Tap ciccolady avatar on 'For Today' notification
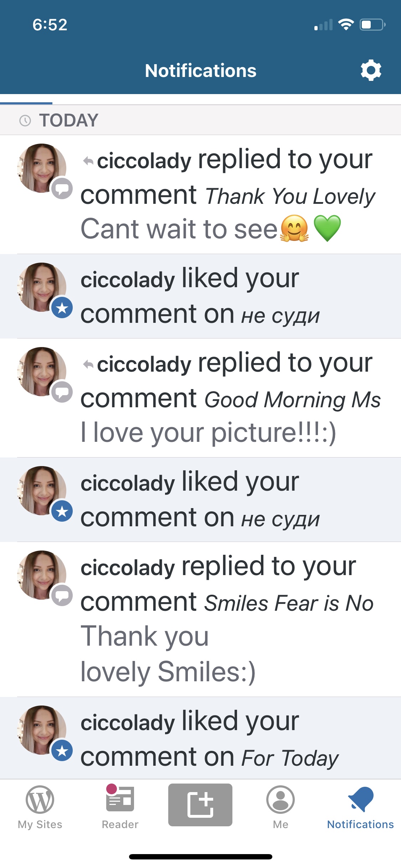 (42, 730)
